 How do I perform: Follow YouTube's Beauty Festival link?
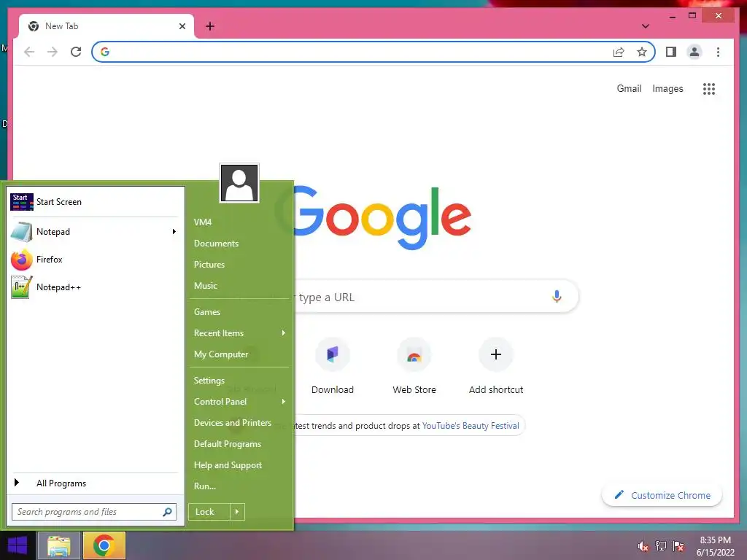click(471, 426)
